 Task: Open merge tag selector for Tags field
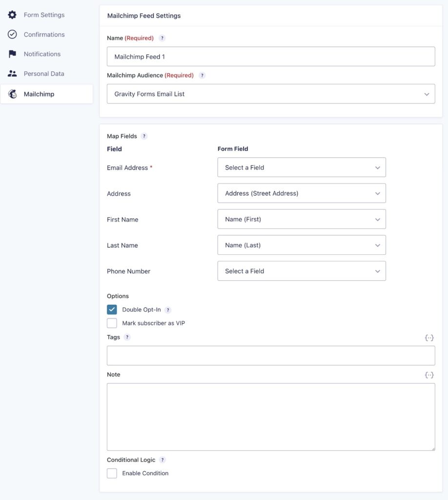pos(429,338)
